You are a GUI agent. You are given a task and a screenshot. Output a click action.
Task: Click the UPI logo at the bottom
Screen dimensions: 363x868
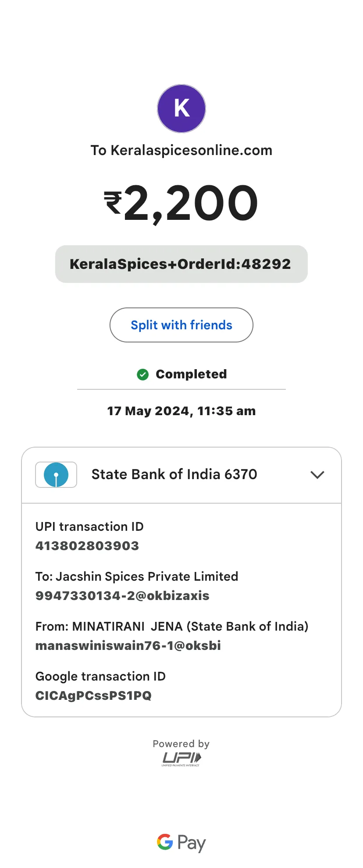pyautogui.click(x=181, y=759)
